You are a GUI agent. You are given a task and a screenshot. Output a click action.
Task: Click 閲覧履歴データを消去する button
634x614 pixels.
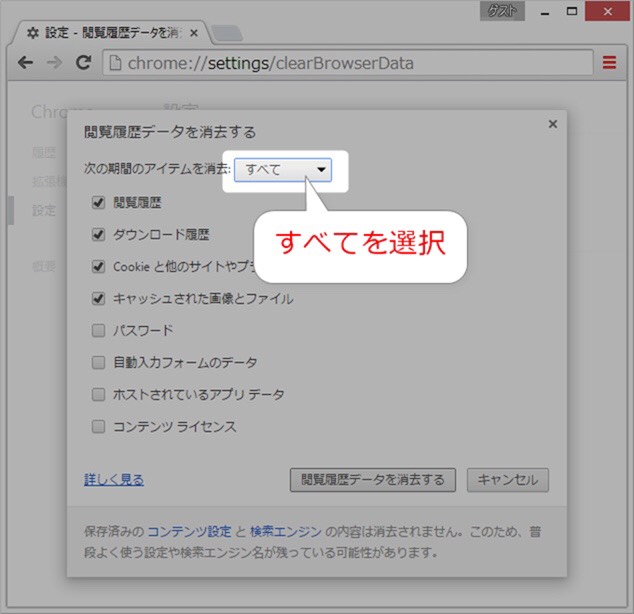373,480
